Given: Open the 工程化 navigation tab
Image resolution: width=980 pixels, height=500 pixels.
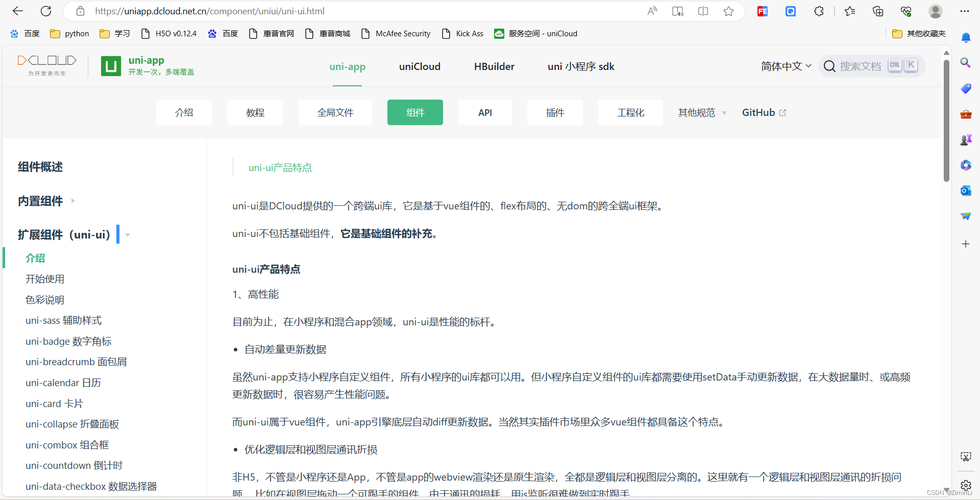Looking at the screenshot, I should click(630, 112).
